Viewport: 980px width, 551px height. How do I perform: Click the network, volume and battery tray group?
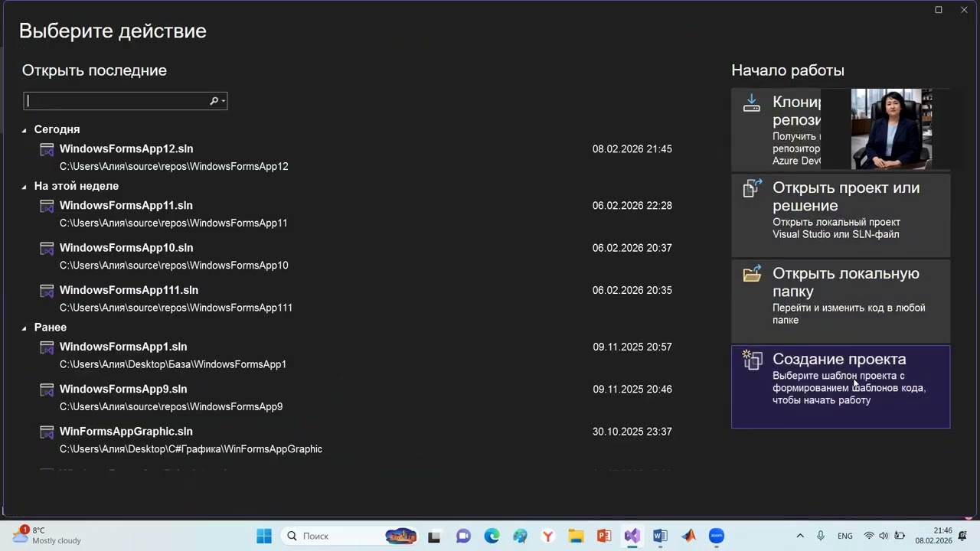click(884, 536)
